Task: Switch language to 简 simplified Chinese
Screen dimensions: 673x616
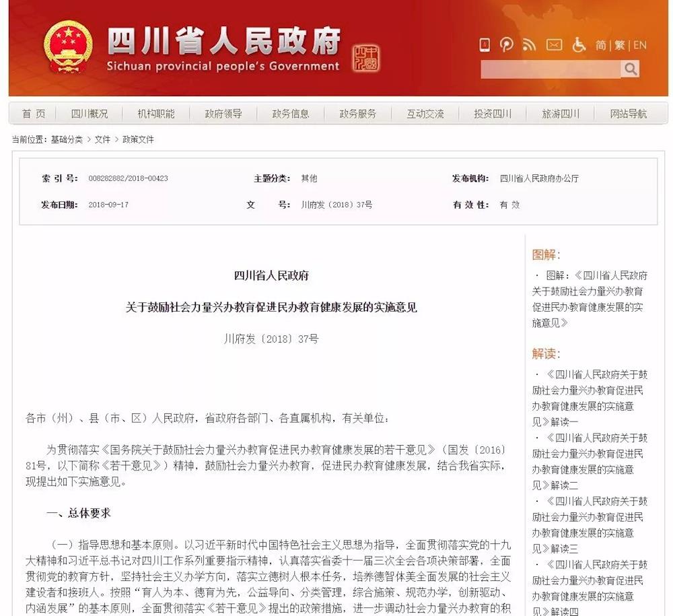Action: click(x=600, y=45)
